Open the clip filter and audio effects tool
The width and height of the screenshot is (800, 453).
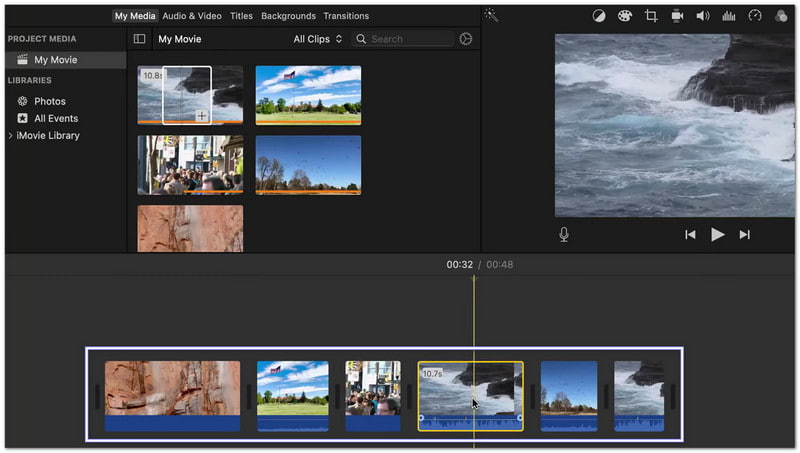tap(781, 16)
